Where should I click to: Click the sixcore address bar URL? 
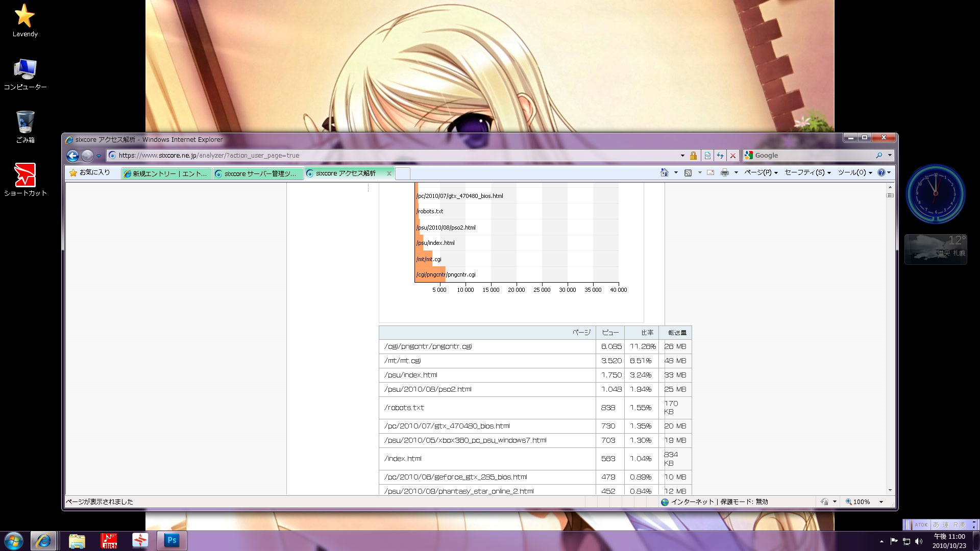coord(209,156)
